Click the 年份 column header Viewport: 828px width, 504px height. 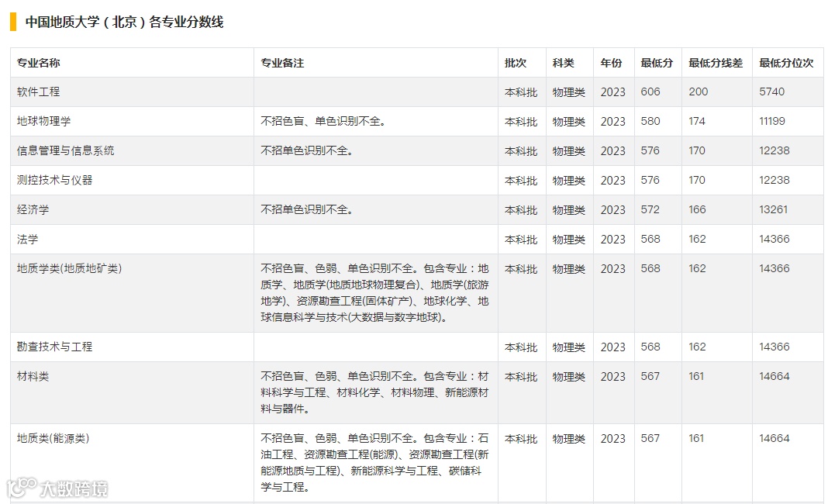click(612, 63)
